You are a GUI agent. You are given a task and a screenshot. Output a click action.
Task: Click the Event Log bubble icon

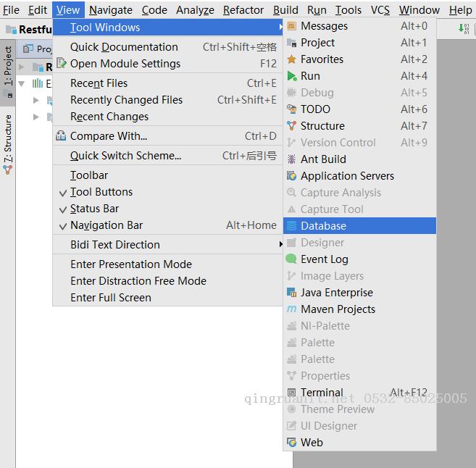(291, 259)
